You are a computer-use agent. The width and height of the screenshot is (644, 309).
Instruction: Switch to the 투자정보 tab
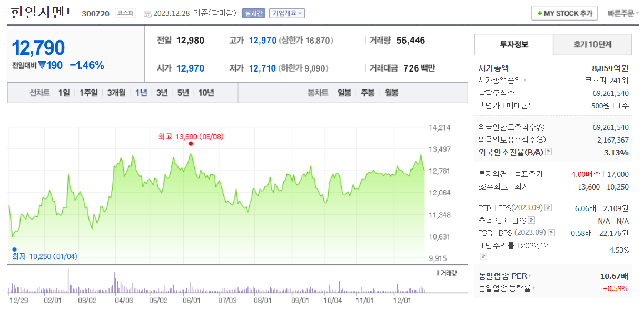click(514, 45)
